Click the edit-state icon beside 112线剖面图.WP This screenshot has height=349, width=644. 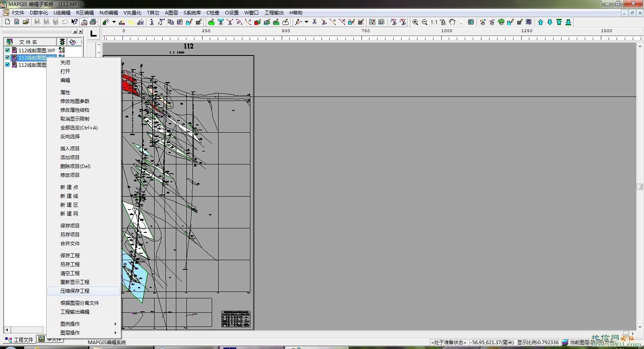pos(62,50)
